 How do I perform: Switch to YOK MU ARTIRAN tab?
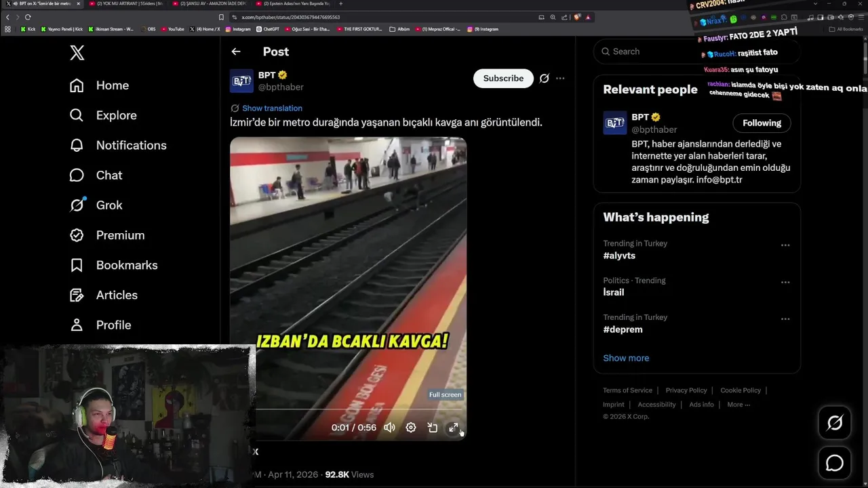click(125, 3)
